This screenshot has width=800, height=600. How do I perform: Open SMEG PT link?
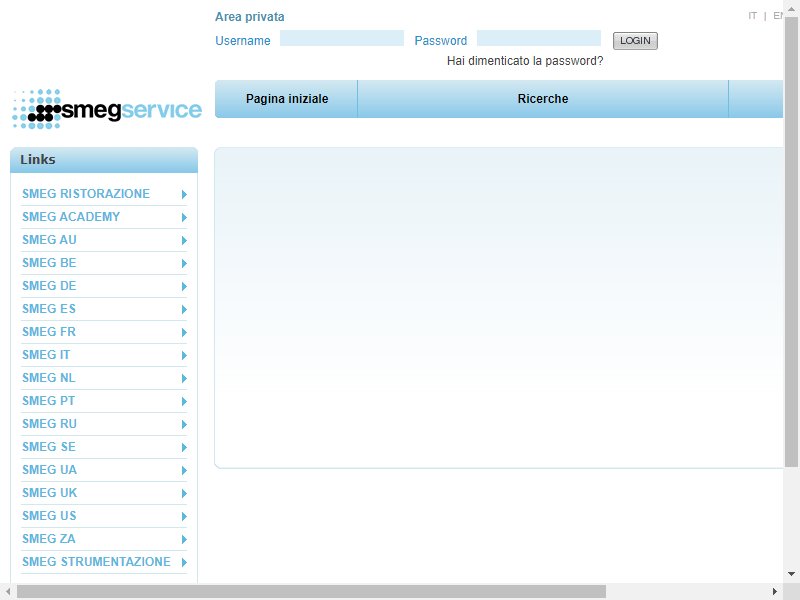[x=48, y=401]
